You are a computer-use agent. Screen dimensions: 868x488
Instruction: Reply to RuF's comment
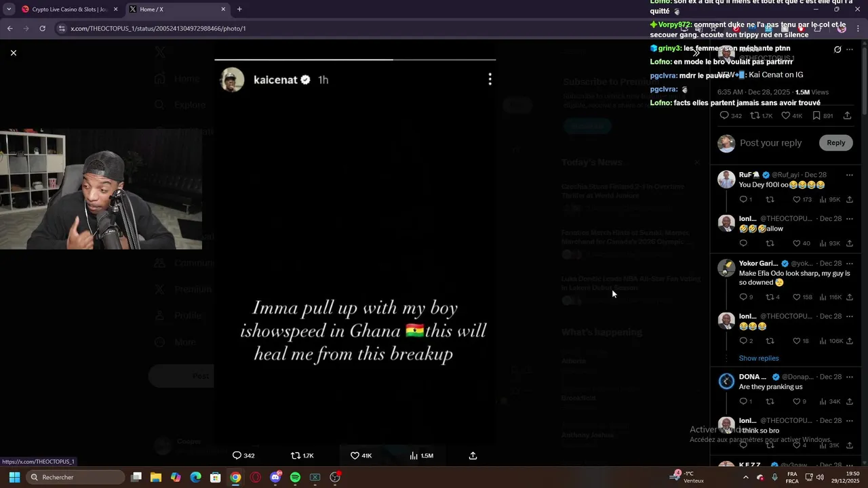coord(745,199)
